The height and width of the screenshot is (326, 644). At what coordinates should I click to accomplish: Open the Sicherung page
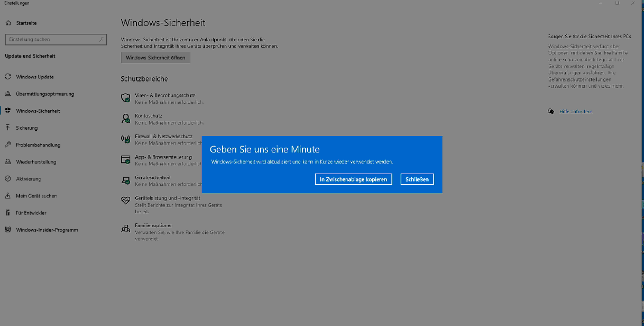27,128
